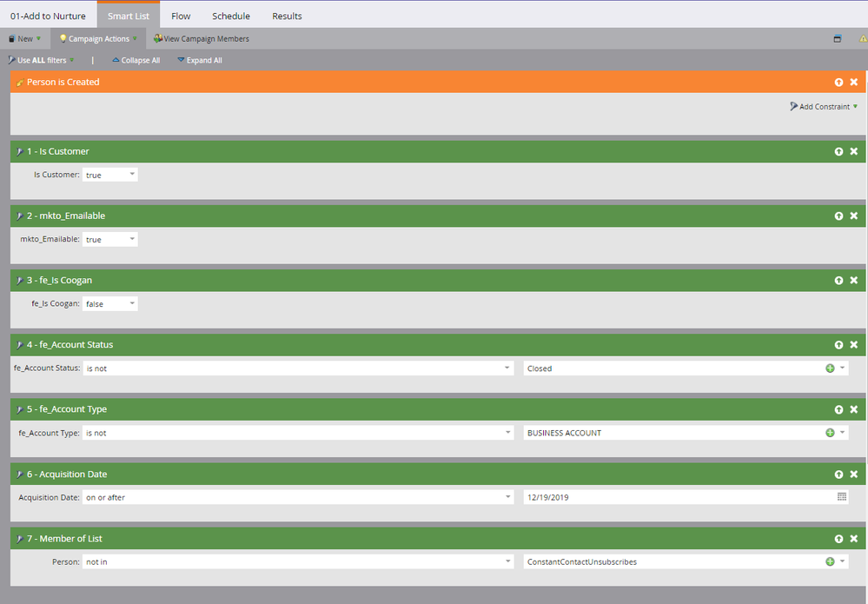Click Collapse All filters
868x604 pixels.
point(136,61)
